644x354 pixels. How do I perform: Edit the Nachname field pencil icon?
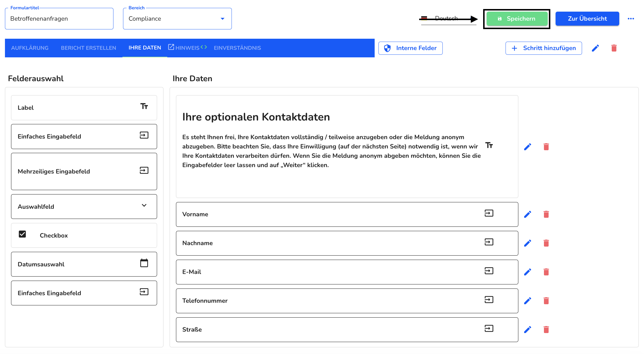click(x=528, y=243)
